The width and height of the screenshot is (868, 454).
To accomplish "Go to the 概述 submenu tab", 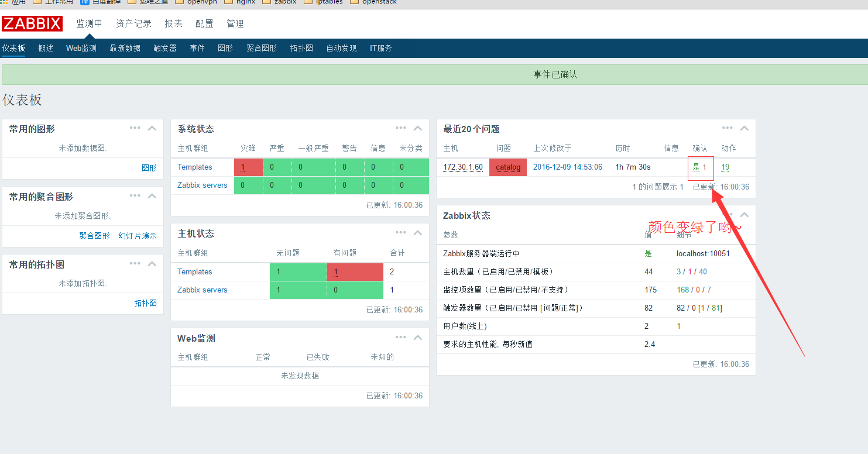I will pyautogui.click(x=46, y=48).
